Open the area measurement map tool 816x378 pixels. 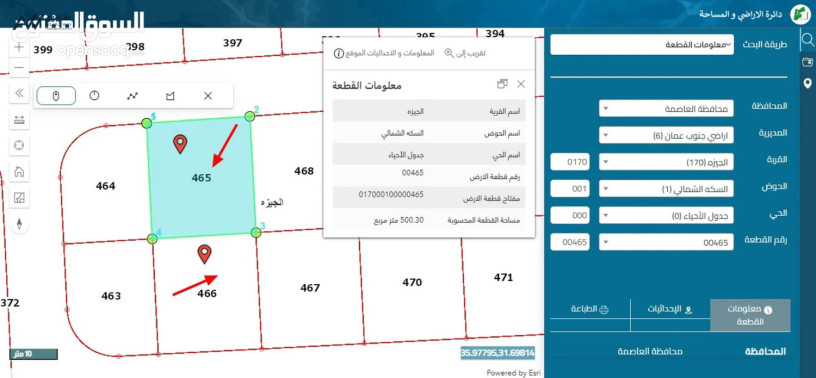(x=19, y=197)
